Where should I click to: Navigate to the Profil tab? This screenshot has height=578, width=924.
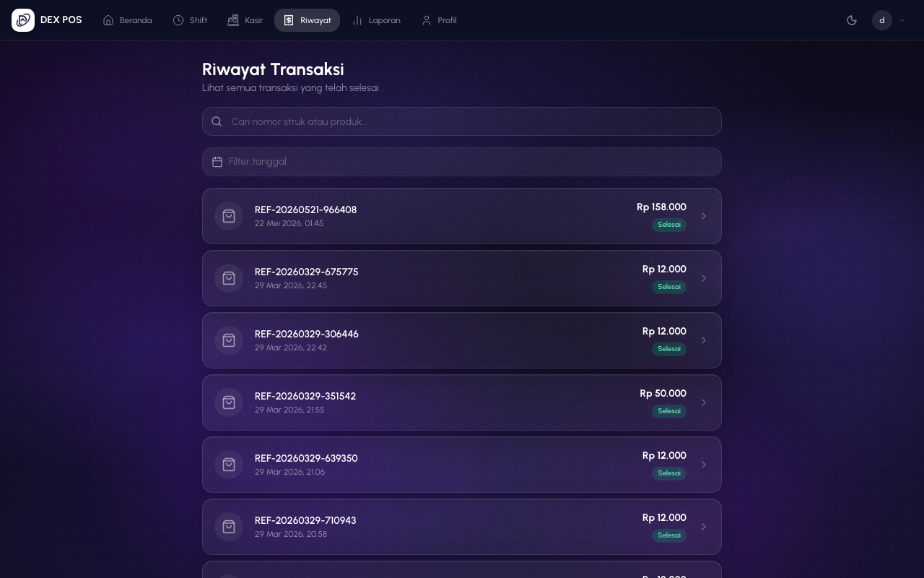pyautogui.click(x=439, y=20)
